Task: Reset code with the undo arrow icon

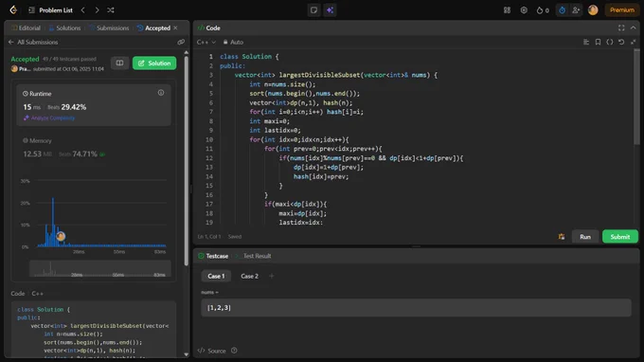Action: (621, 42)
